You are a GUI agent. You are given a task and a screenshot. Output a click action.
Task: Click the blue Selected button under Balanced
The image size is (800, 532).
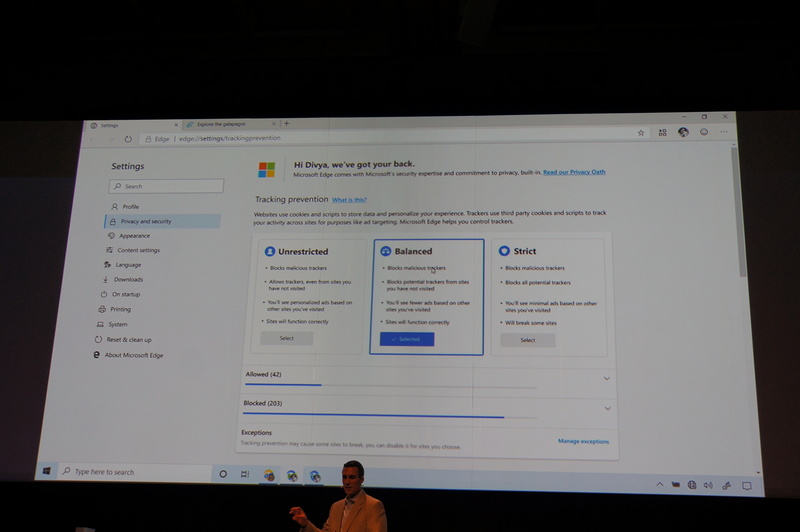click(407, 339)
